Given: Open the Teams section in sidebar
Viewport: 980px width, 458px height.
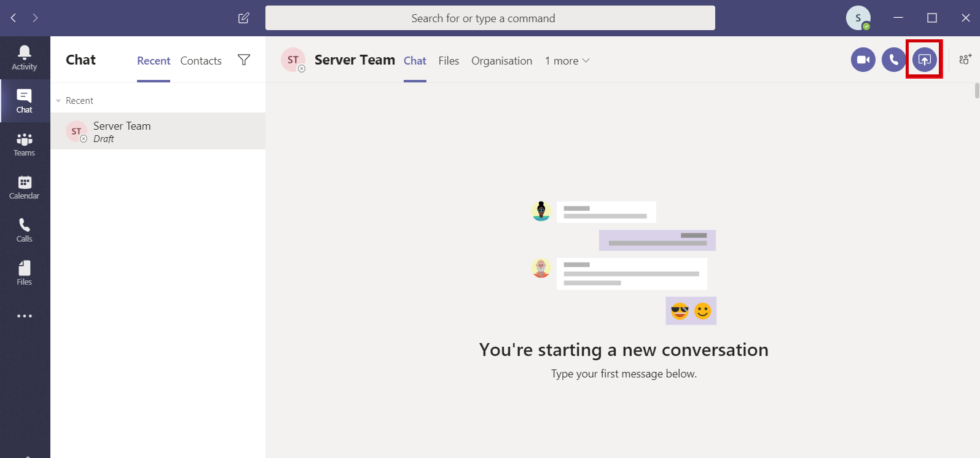Looking at the screenshot, I should click(x=25, y=144).
